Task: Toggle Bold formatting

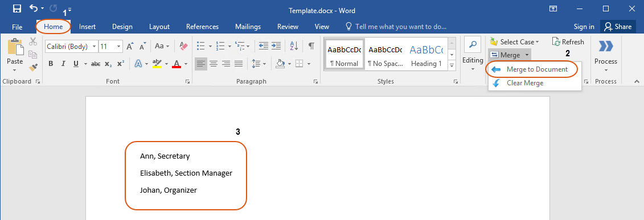Action: [x=51, y=64]
